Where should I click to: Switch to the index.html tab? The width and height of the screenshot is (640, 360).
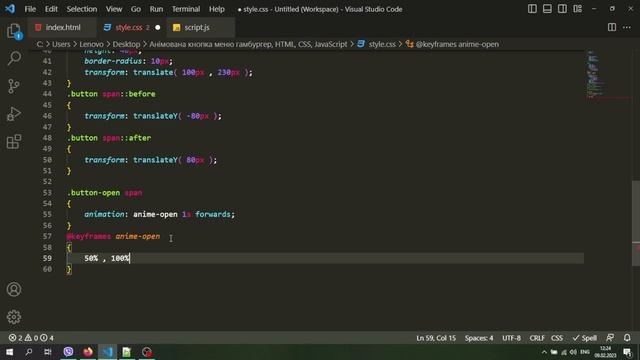coord(62,27)
